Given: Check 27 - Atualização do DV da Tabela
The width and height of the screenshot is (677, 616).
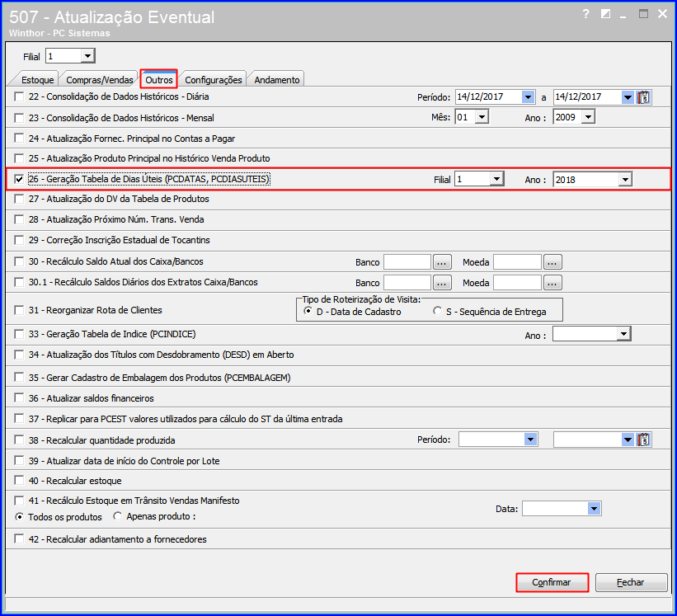Looking at the screenshot, I should (19, 199).
